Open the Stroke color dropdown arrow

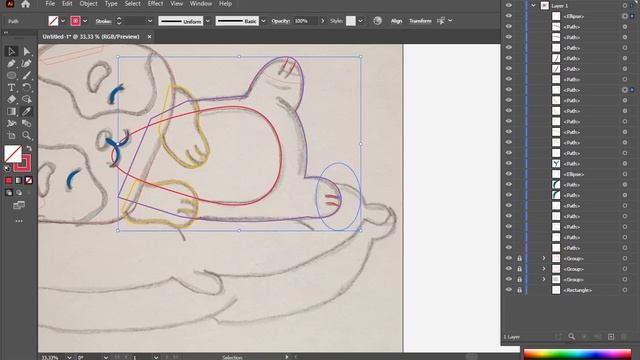85,21
